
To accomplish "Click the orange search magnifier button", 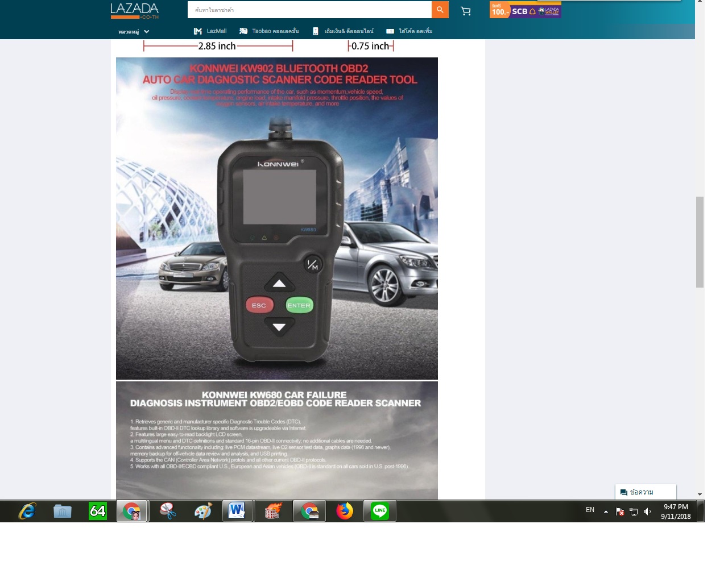I will 439,10.
